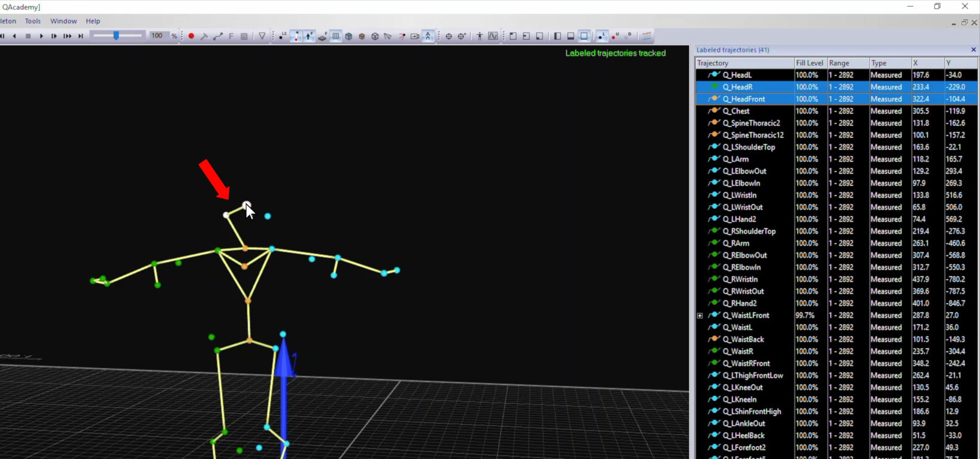Click the waveform plot icon
Viewport: 980px width, 459px height.
493,36
